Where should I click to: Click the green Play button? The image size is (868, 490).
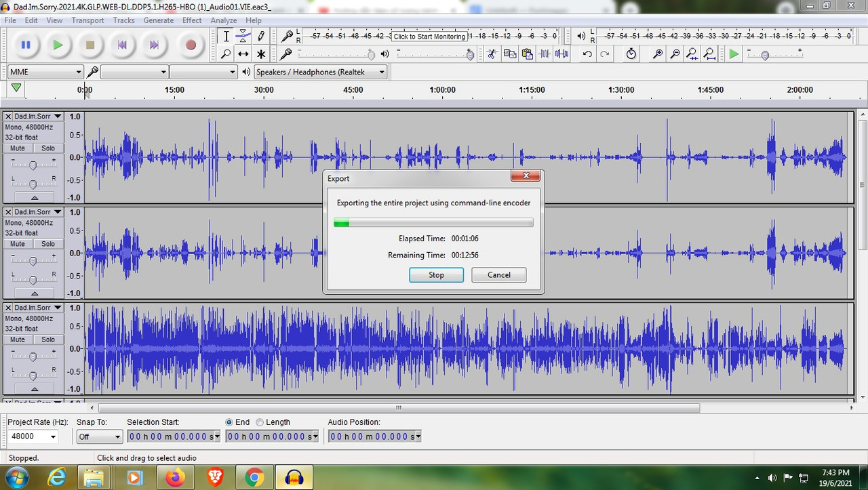tap(58, 45)
